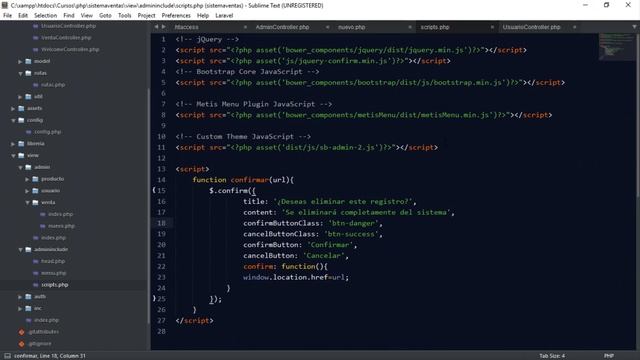Click the .gitignore file icon
Viewport: 640px width, 360px height.
[x=22, y=344]
